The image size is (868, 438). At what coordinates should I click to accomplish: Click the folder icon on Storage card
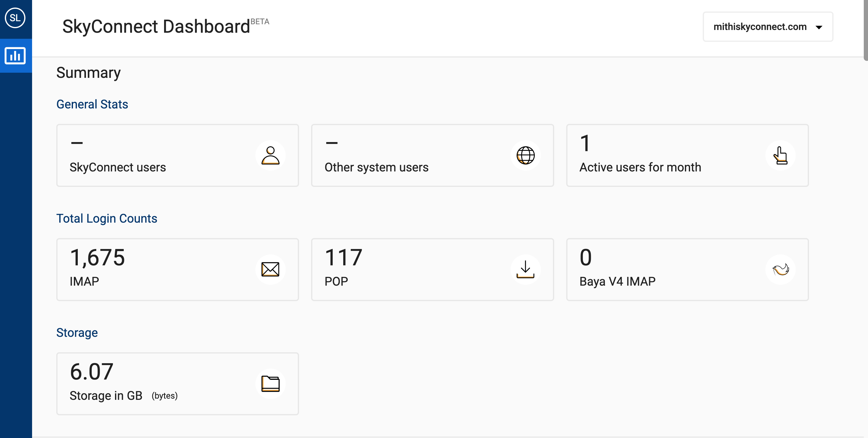pos(270,384)
